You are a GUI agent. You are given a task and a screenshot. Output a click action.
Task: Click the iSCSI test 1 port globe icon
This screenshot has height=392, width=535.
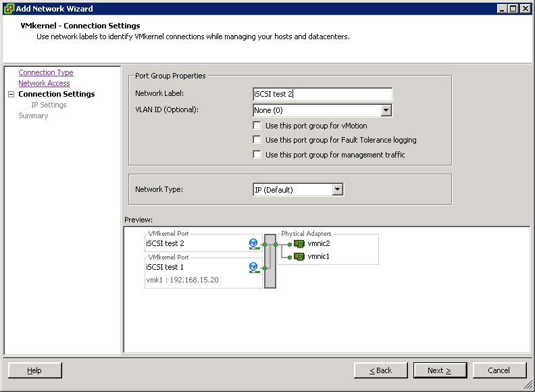253,268
